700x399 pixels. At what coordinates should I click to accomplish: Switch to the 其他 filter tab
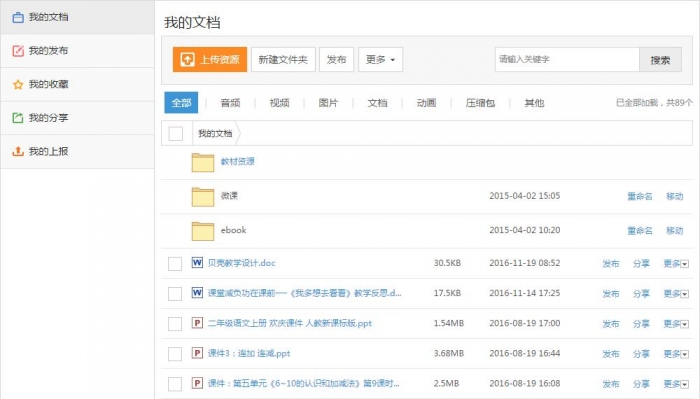pyautogui.click(x=534, y=103)
